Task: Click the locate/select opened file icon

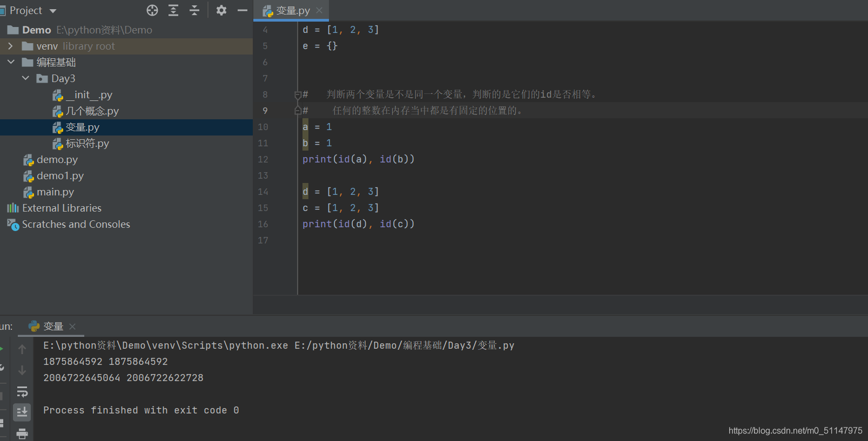Action: [152, 10]
